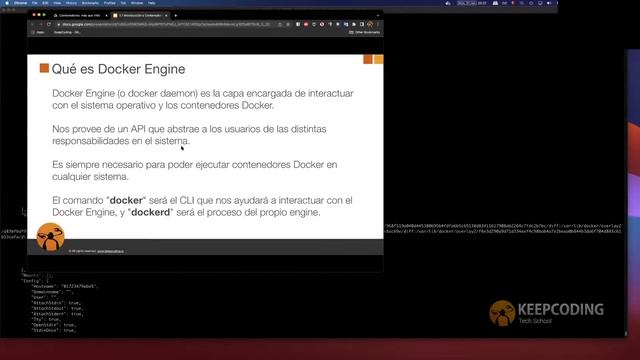The image size is (640, 360).
Task: Open the Bookmarks menu
Action: pyautogui.click(x=90, y=3)
